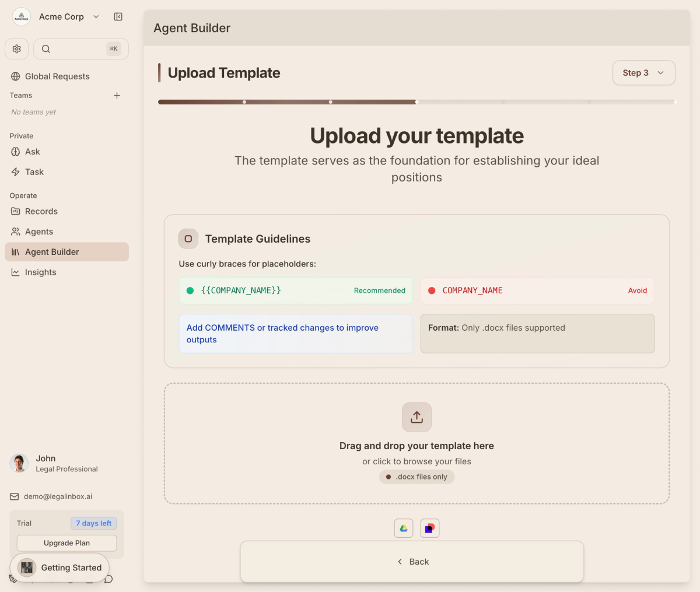Click the 7 days left trial badge
700x592 pixels.
pyautogui.click(x=94, y=523)
